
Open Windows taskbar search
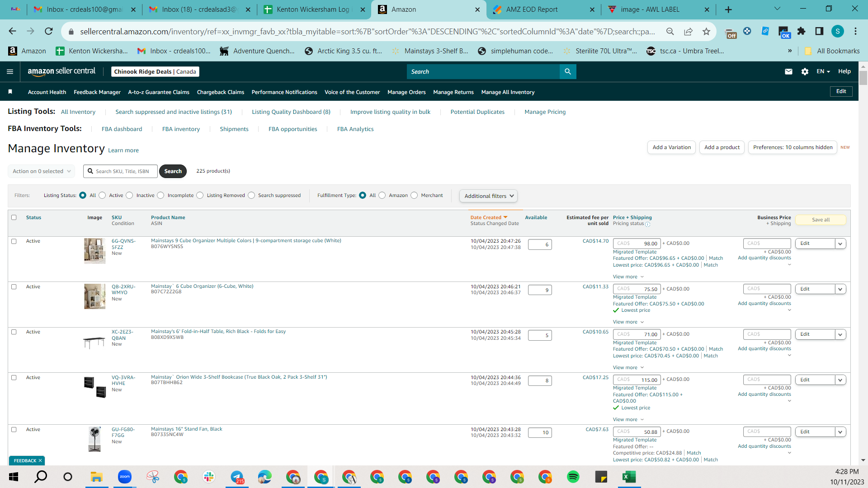[x=41, y=477]
